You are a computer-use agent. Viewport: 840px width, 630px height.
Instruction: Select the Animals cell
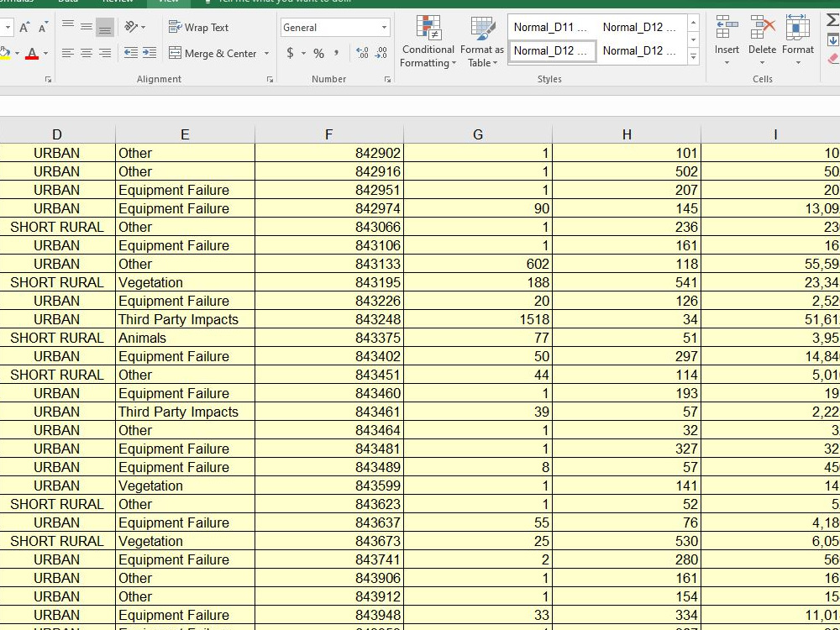click(185, 338)
